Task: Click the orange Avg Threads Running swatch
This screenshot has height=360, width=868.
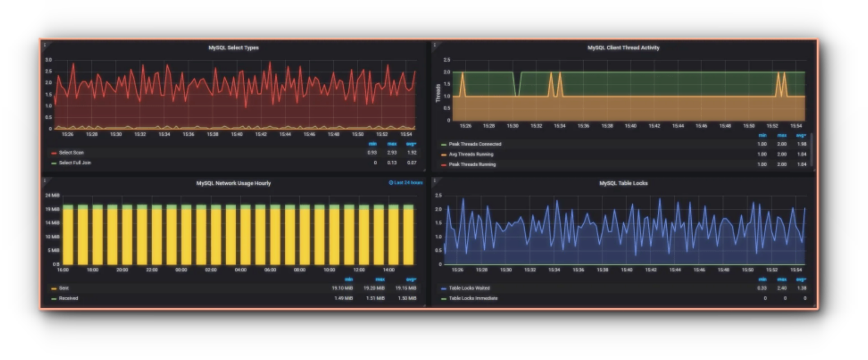Action: point(443,155)
